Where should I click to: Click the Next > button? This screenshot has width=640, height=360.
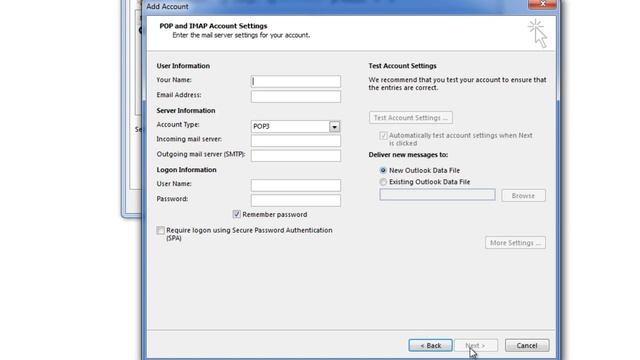coord(476,345)
